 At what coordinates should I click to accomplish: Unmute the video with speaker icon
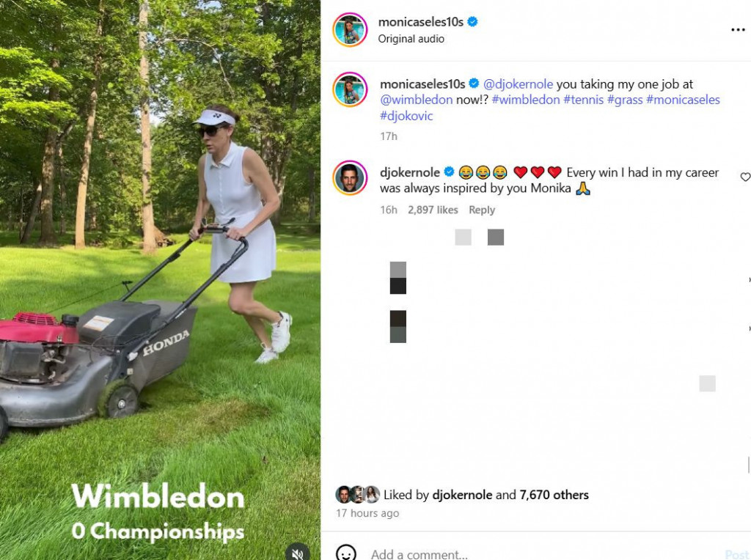[x=298, y=553]
